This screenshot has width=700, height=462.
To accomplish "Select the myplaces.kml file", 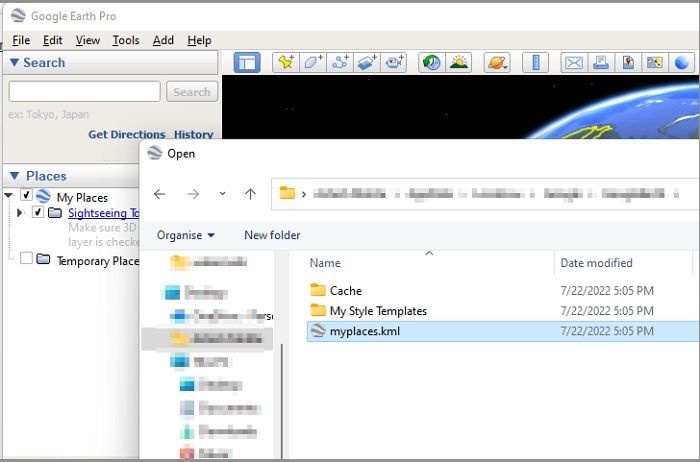I will point(365,331).
